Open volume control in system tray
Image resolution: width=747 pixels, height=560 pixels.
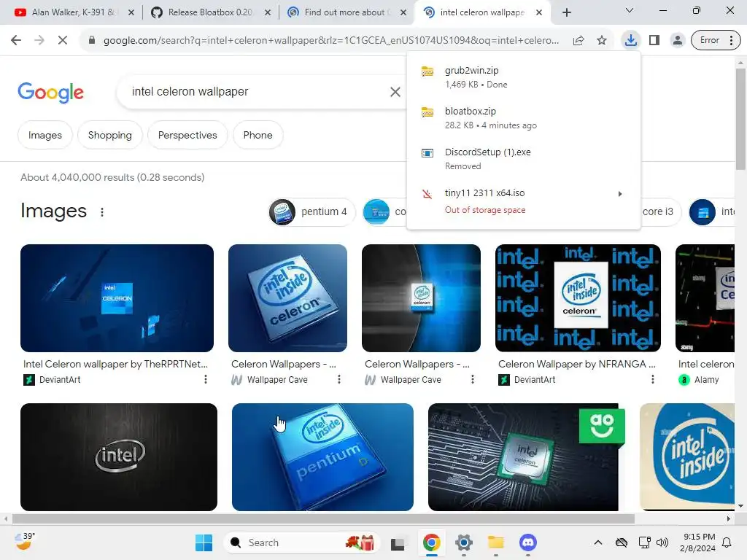pyautogui.click(x=662, y=542)
